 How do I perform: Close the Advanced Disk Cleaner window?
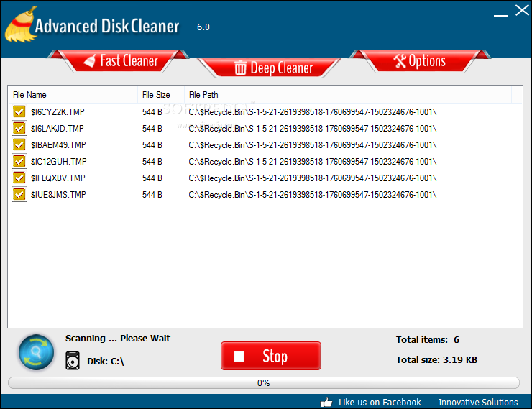[522, 10]
